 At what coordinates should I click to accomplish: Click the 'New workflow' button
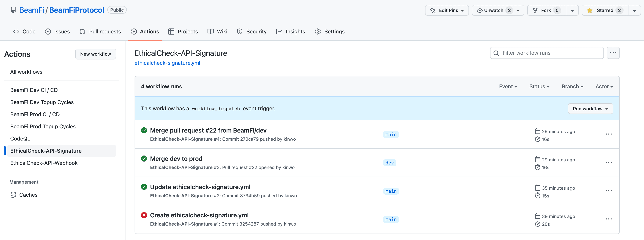pos(95,54)
